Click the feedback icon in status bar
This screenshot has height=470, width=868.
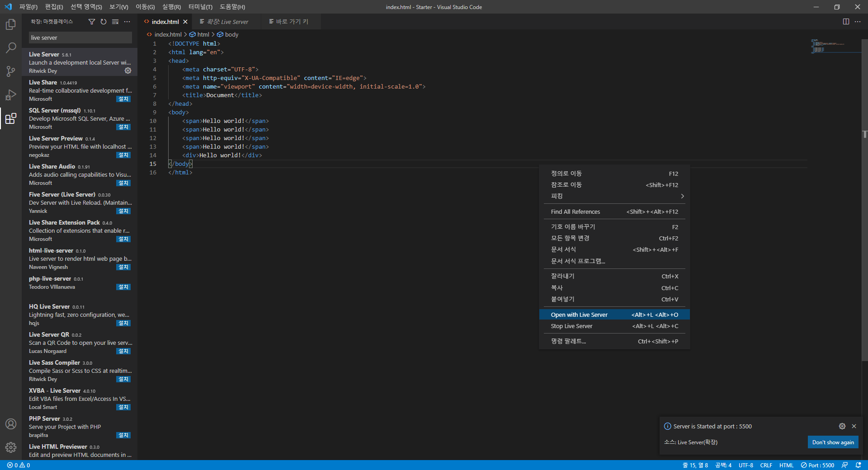(844, 465)
